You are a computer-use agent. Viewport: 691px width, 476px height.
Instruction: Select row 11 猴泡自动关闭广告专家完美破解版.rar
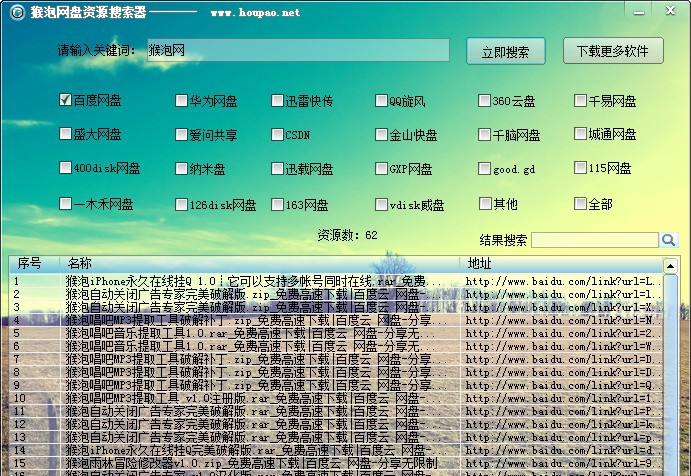pyautogui.click(x=336, y=411)
